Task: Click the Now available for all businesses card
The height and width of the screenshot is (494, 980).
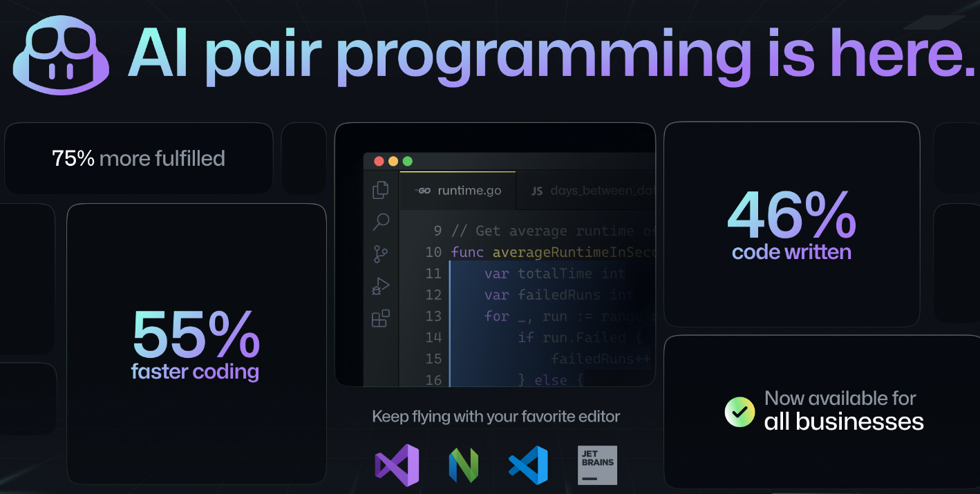Action: pyautogui.click(x=822, y=411)
